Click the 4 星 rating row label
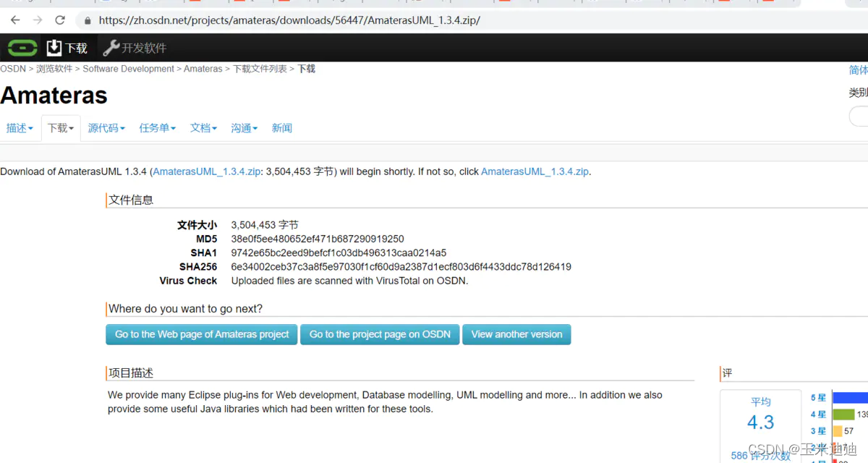868x463 pixels. [x=818, y=415]
